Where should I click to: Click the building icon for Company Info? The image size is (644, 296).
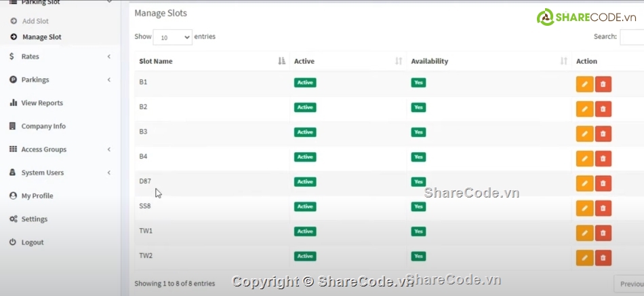pyautogui.click(x=13, y=126)
